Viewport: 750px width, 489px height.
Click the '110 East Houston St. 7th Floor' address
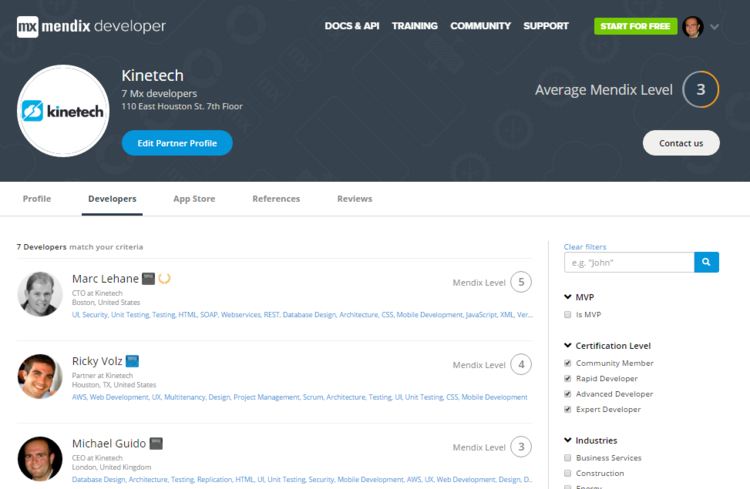pos(182,106)
